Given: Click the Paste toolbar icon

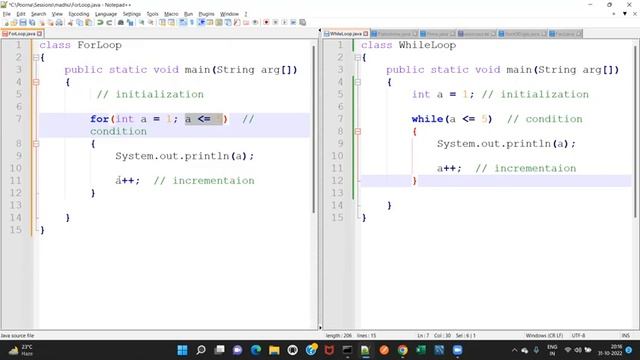Looking at the screenshot, I should point(89,22).
